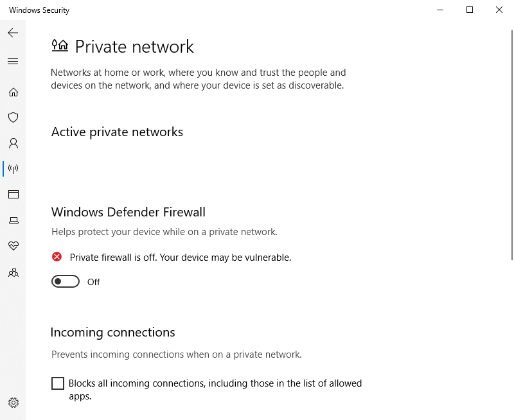The width and height of the screenshot is (514, 420).
Task: Select the Family options sidebar icon
Action: (13, 272)
